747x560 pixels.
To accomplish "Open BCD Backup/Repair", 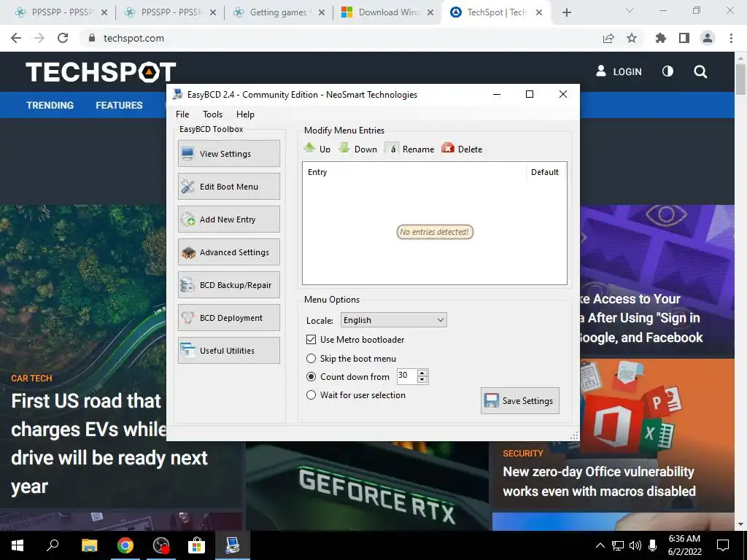I will click(x=228, y=285).
